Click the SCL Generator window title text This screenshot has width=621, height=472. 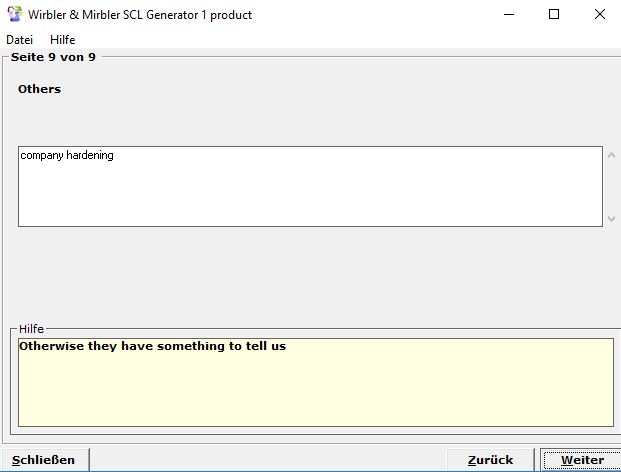(140, 15)
